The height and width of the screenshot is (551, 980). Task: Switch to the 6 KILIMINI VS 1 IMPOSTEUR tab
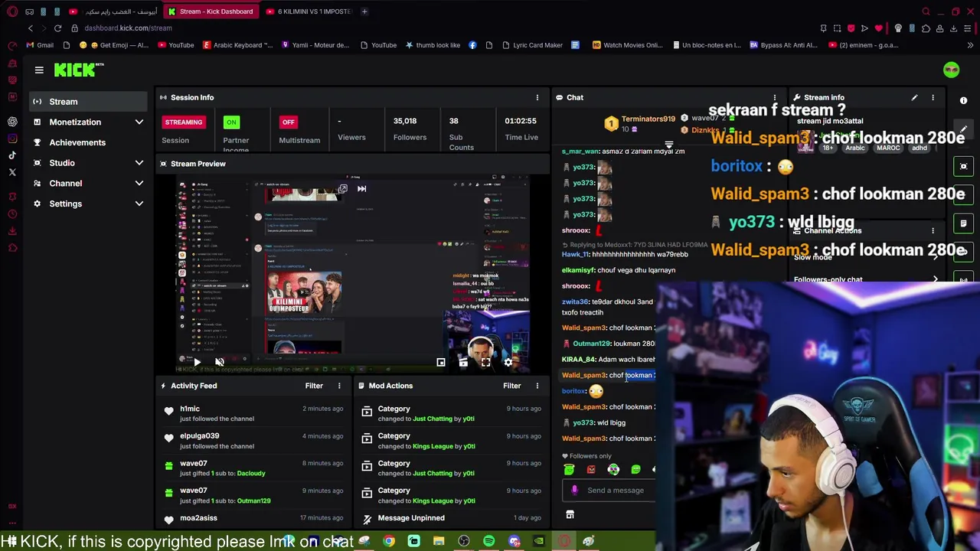(x=310, y=11)
